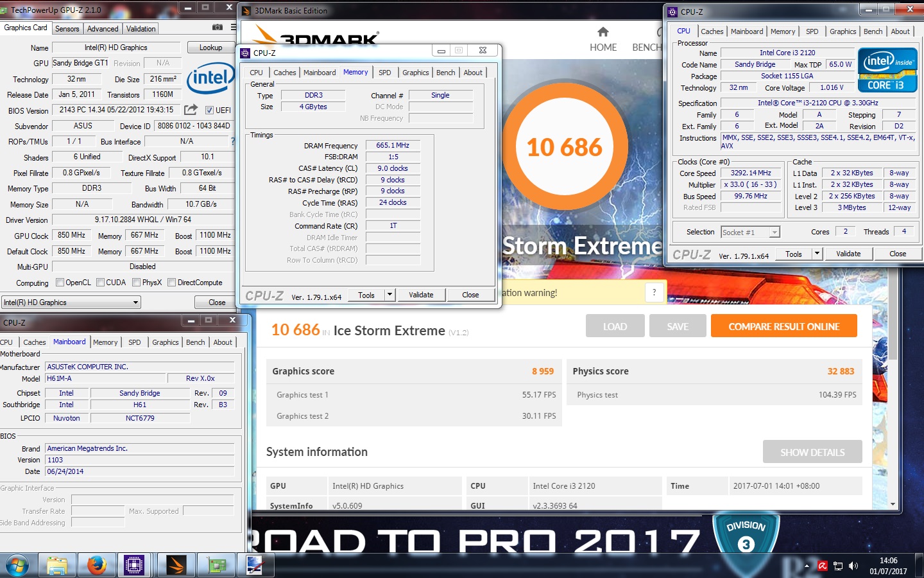Click the Bus Interface question mark icon
The height and width of the screenshot is (578, 924).
click(x=232, y=141)
